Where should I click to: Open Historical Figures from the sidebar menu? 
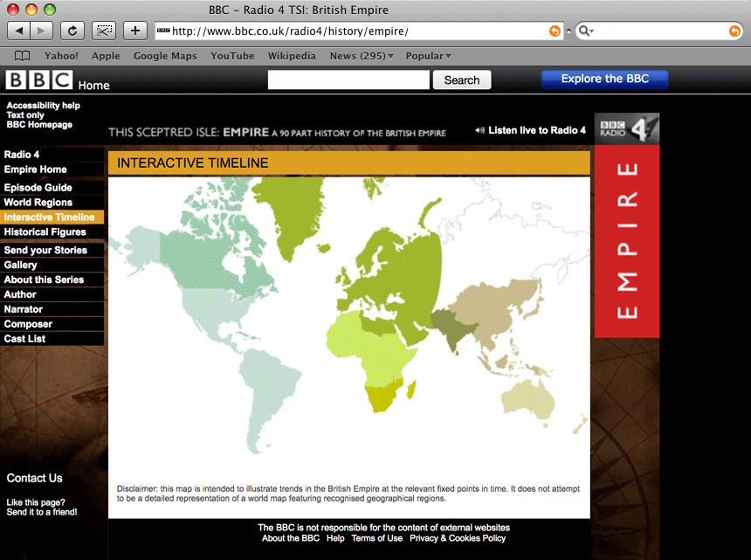[45, 232]
